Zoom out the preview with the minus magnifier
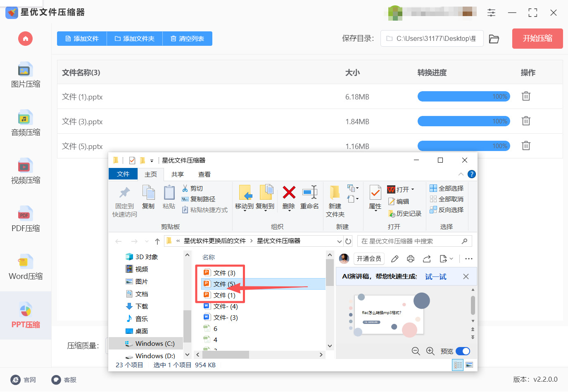Image resolution: width=568 pixels, height=392 pixels. point(416,351)
